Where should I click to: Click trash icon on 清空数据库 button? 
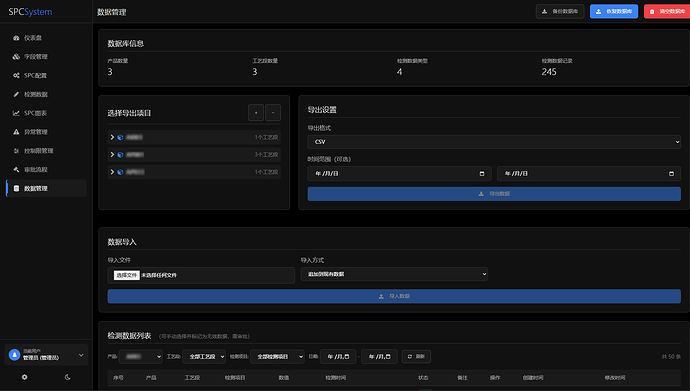(652, 11)
